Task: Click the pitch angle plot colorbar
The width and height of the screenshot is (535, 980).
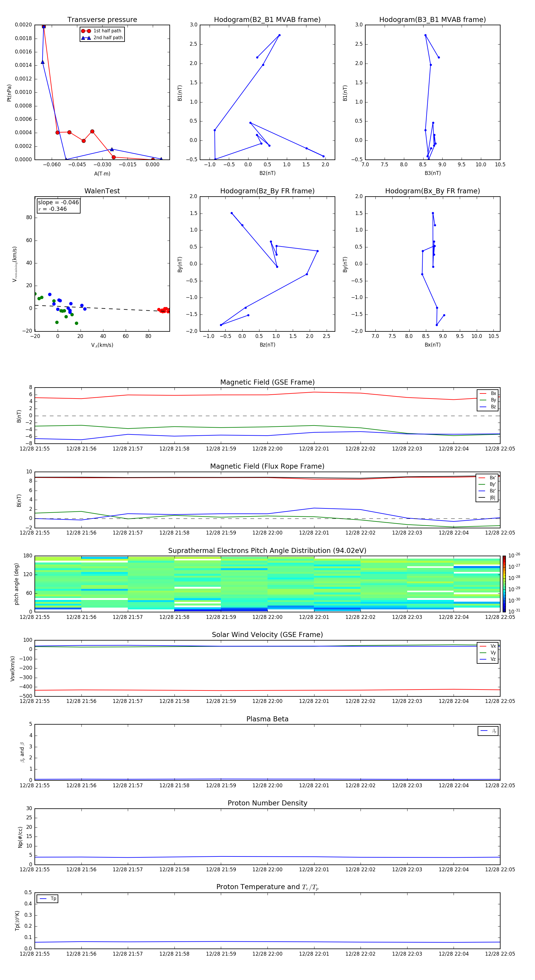Action: (x=504, y=584)
